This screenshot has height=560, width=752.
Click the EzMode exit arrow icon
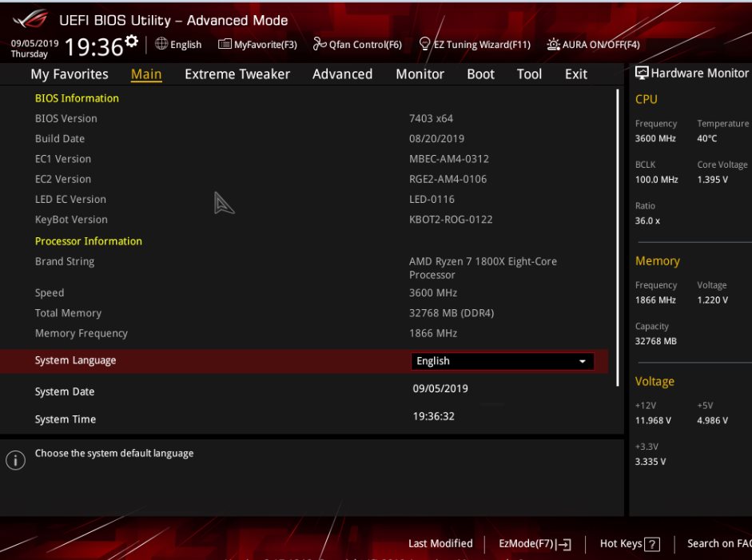coord(565,544)
